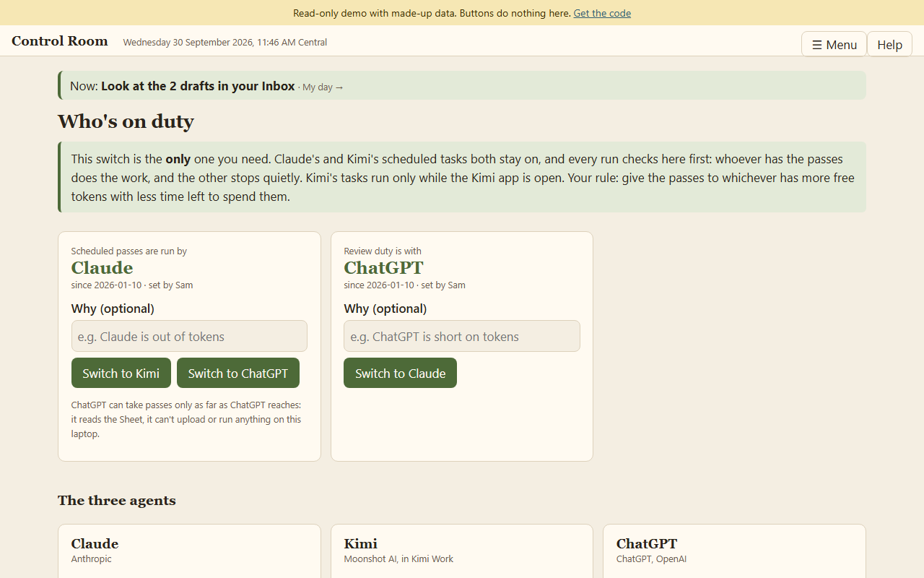Click 'Look at the 2 drafts in your Inbox'
The image size is (924, 578).
[198, 86]
